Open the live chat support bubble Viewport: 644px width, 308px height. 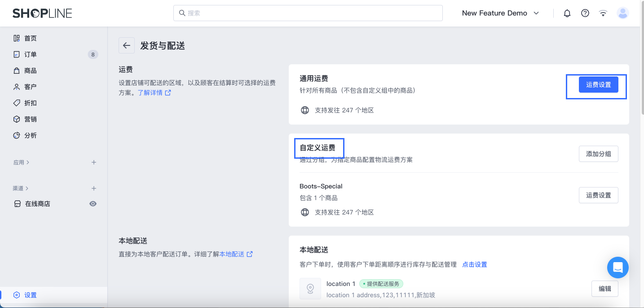pos(618,268)
